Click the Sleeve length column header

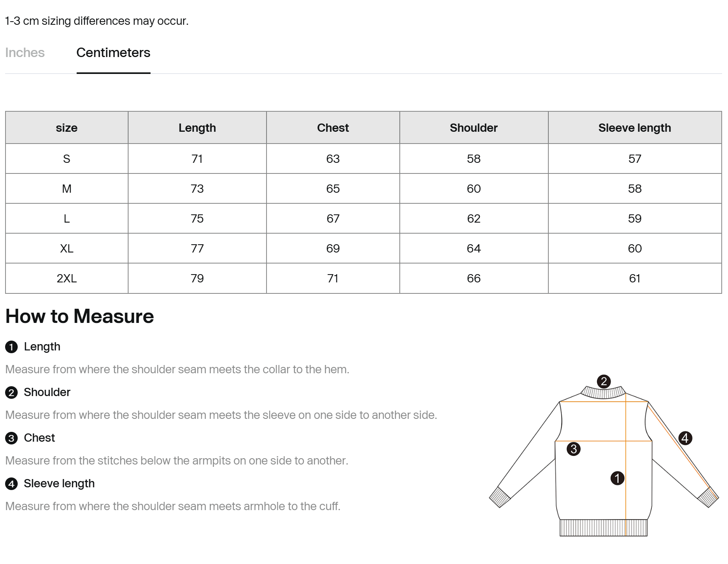(635, 128)
